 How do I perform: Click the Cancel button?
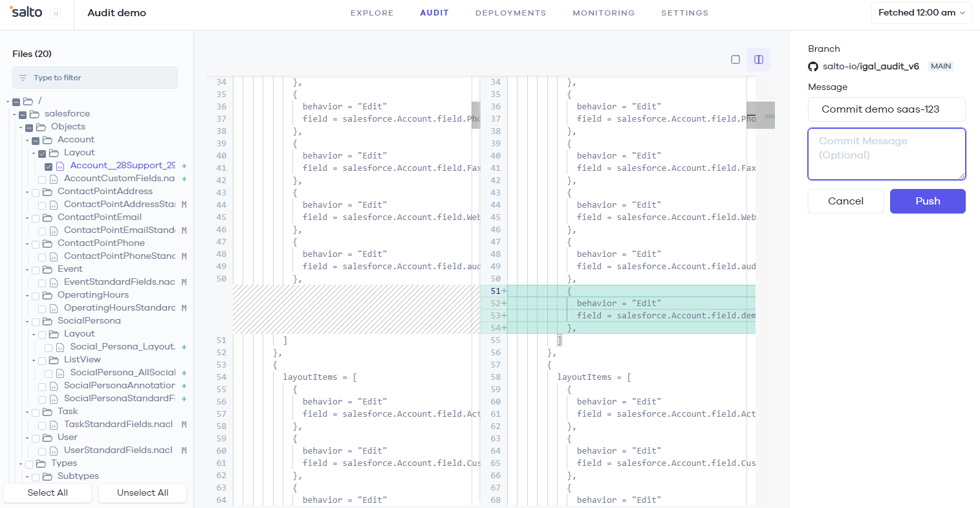tap(845, 201)
